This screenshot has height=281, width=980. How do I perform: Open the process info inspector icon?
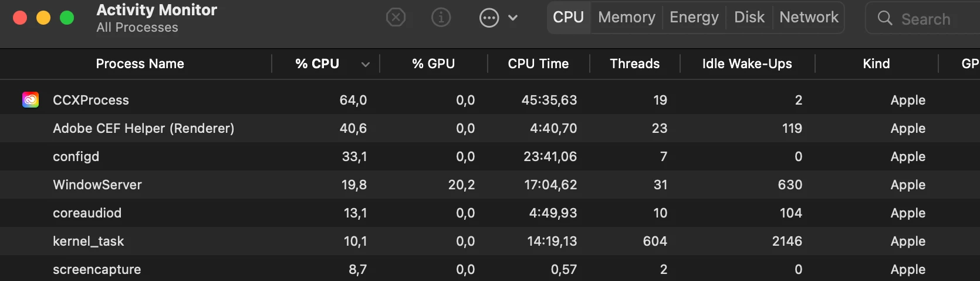tap(441, 18)
